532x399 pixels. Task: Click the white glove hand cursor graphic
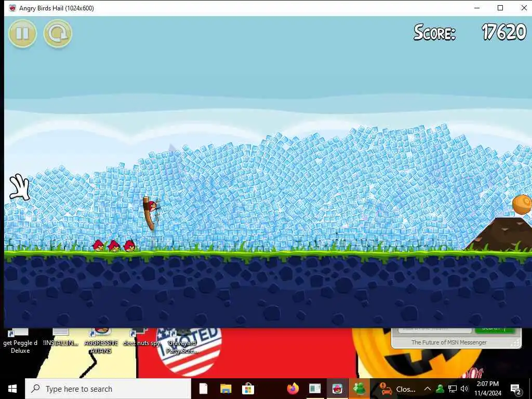pos(20,187)
